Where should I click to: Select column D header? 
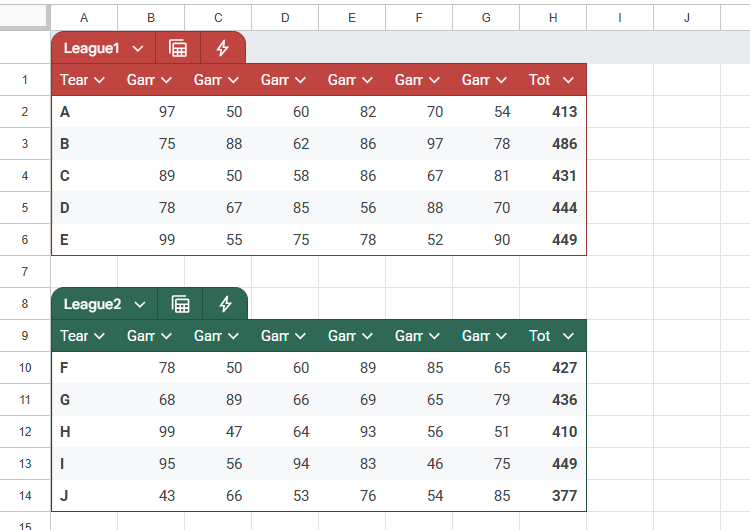click(x=285, y=17)
